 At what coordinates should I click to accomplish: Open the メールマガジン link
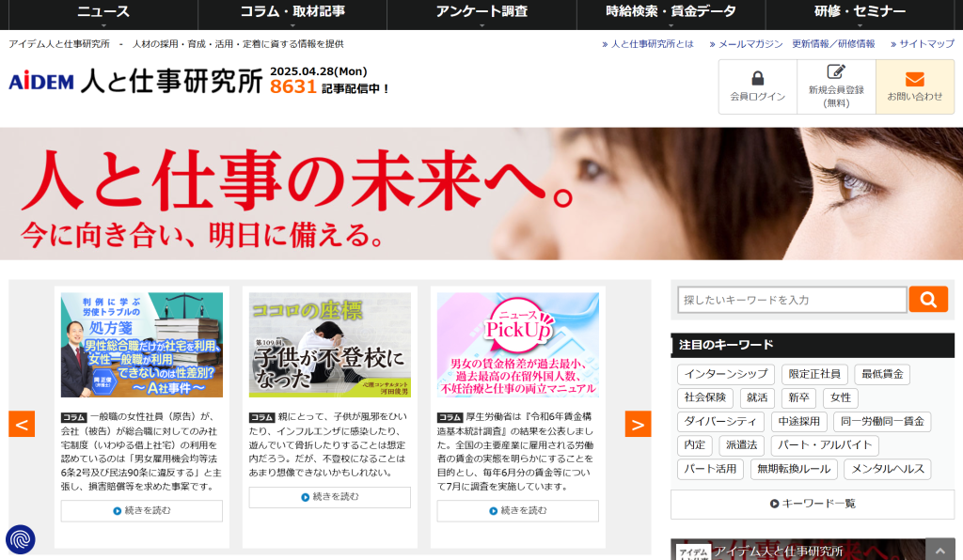[746, 44]
